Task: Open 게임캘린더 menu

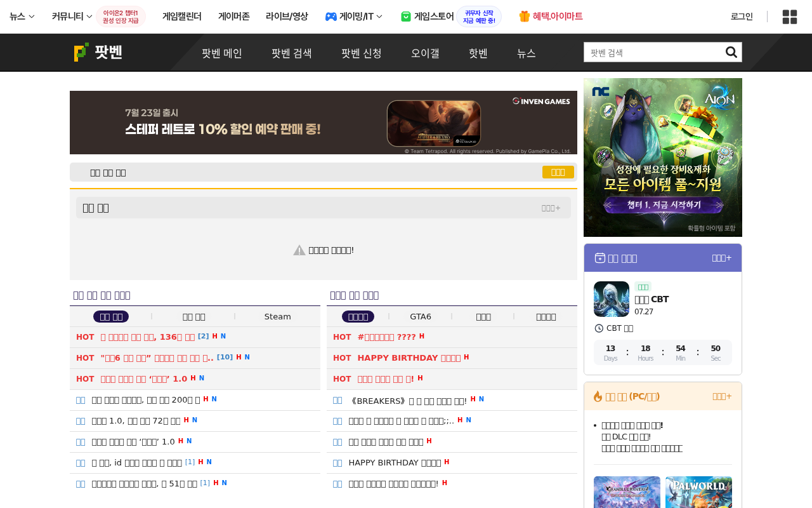Action: pos(182,17)
